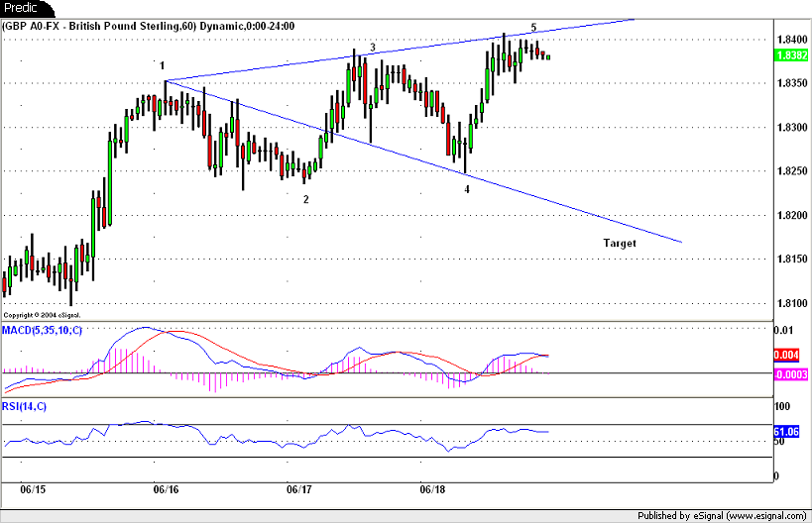This screenshot has height=523, width=812.
Task: Click the green 1.8382 current price tag
Action: pos(790,54)
